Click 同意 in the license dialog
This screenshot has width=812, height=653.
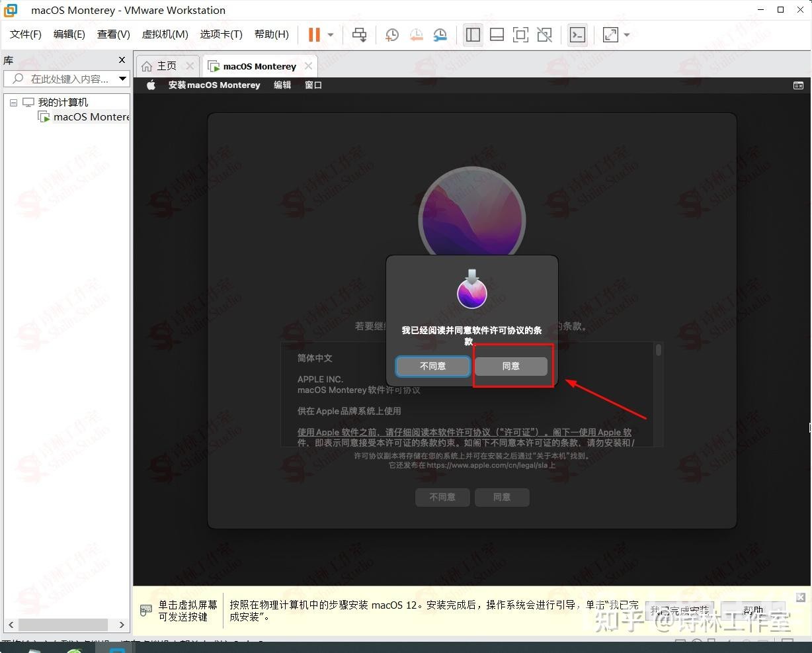(x=511, y=366)
